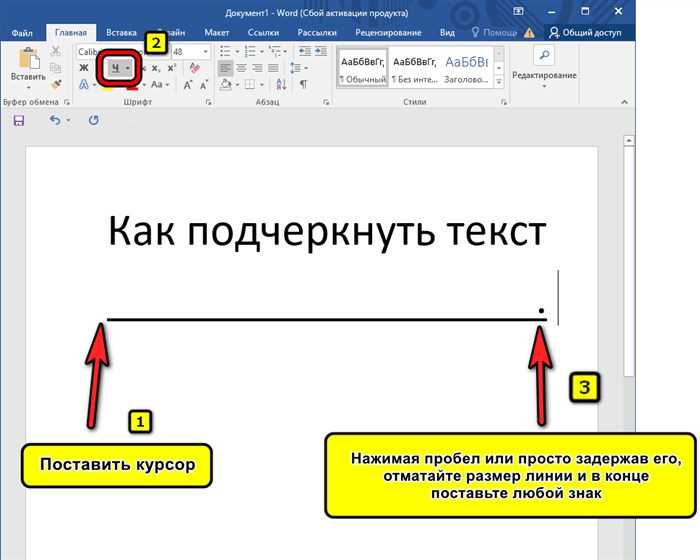Toggle superscript formatting
The height and width of the screenshot is (560, 700).
pos(171,68)
